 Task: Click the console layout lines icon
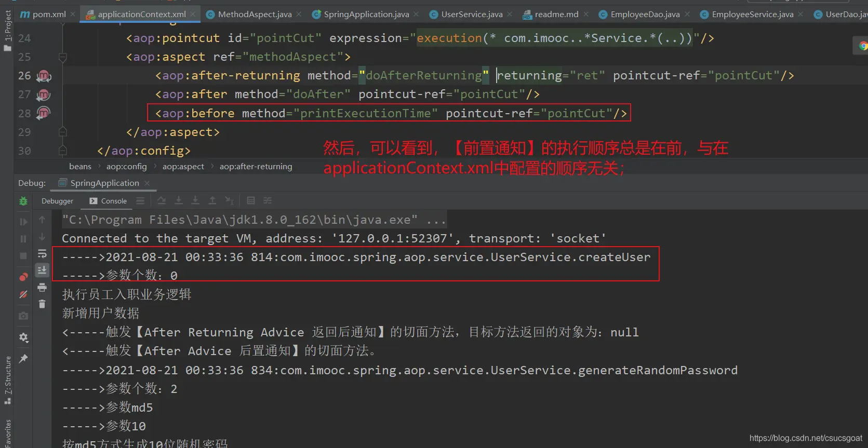[140, 200]
